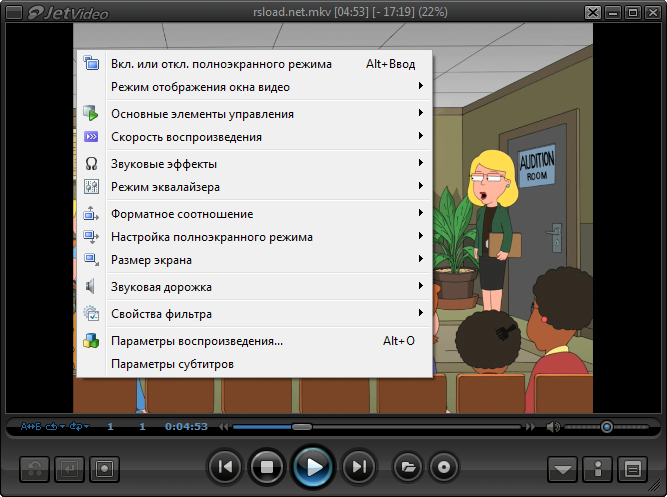This screenshot has height=497, width=667.
Task: Open the playlist button at bottom right
Action: click(633, 469)
